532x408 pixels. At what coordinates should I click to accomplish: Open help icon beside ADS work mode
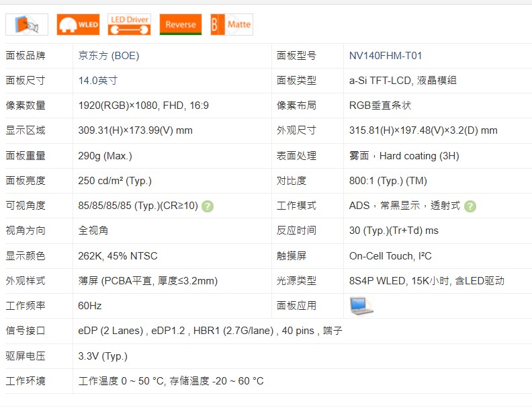click(x=470, y=206)
